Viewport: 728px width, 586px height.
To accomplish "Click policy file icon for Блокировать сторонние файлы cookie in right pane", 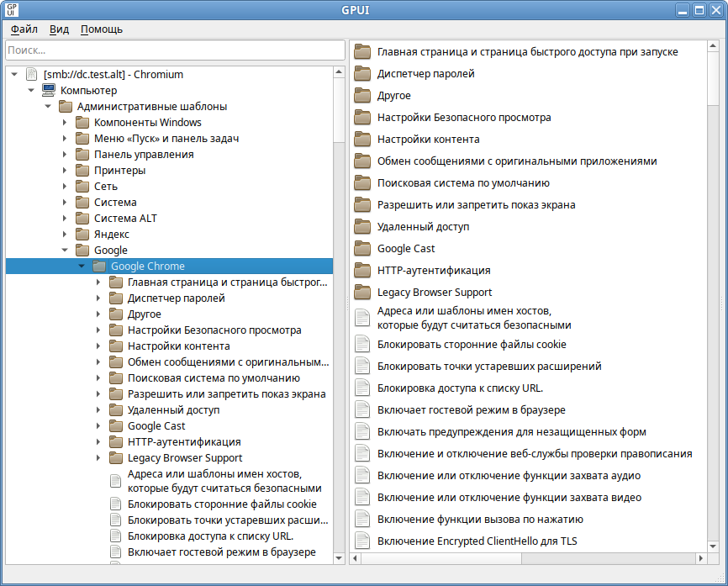I will pyautogui.click(x=362, y=344).
